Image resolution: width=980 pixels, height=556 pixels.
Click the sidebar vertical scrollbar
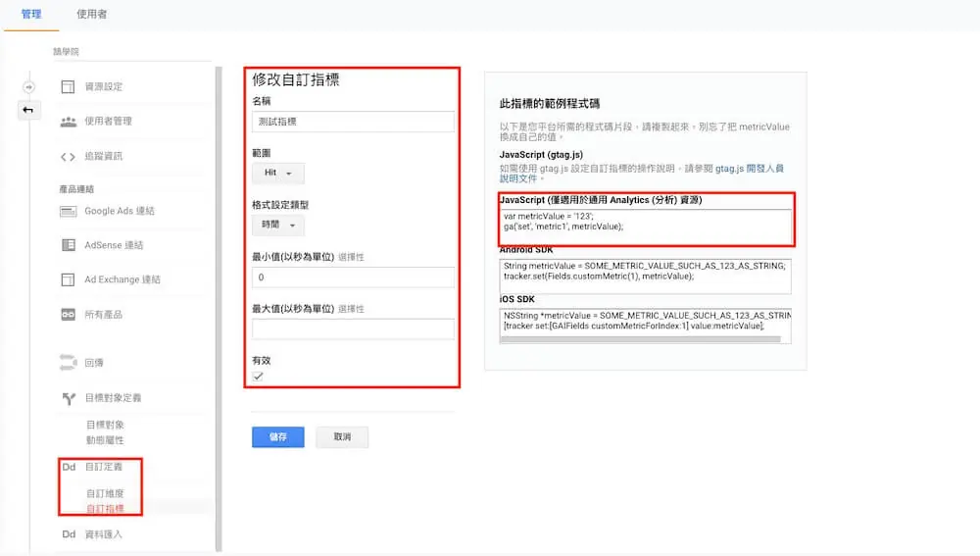coord(219,309)
